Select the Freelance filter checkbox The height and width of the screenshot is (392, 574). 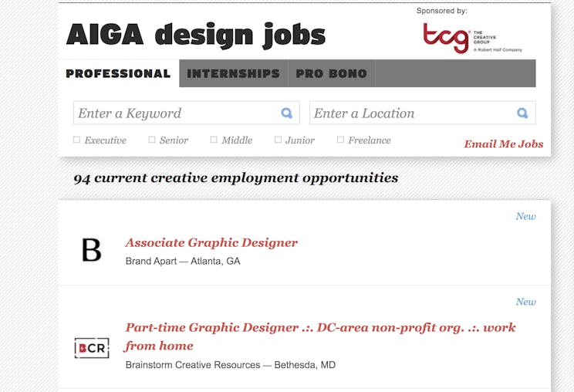click(x=340, y=140)
